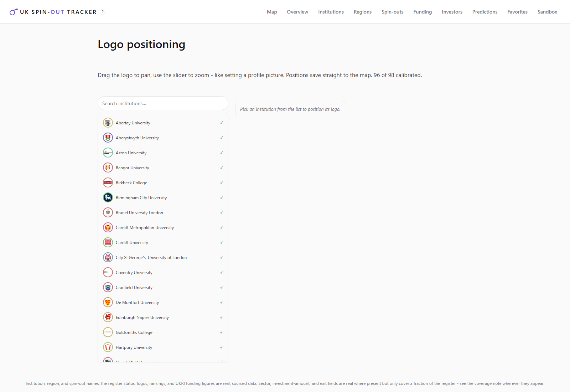Select Birkbeck College logo icon
The width and height of the screenshot is (570, 392).
[x=108, y=182]
